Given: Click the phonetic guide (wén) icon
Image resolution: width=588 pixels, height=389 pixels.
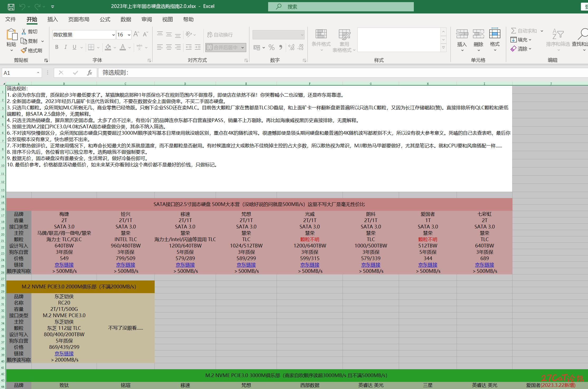Looking at the screenshot, I should tap(139, 47).
